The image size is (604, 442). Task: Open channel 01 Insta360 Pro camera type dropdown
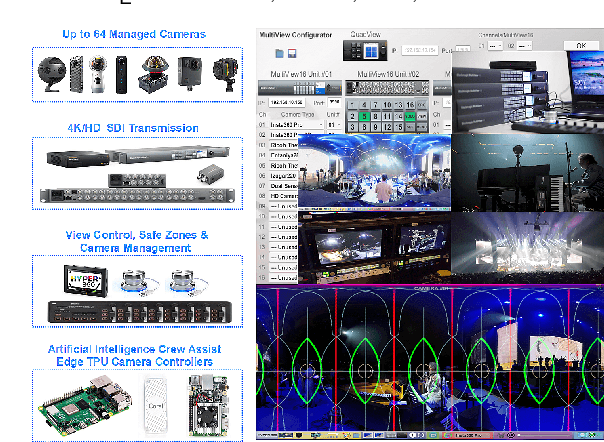point(296,125)
